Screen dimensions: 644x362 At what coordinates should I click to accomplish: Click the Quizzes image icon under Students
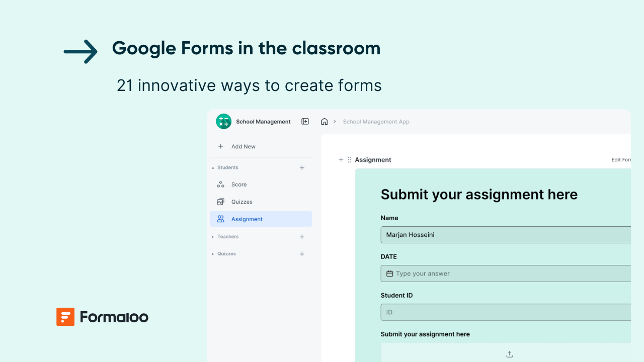coord(220,202)
